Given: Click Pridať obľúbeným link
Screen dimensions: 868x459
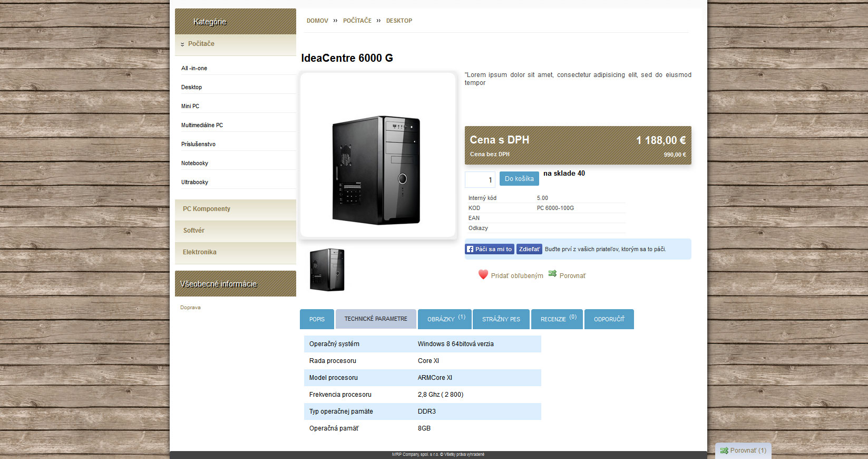Looking at the screenshot, I should pyautogui.click(x=517, y=276).
